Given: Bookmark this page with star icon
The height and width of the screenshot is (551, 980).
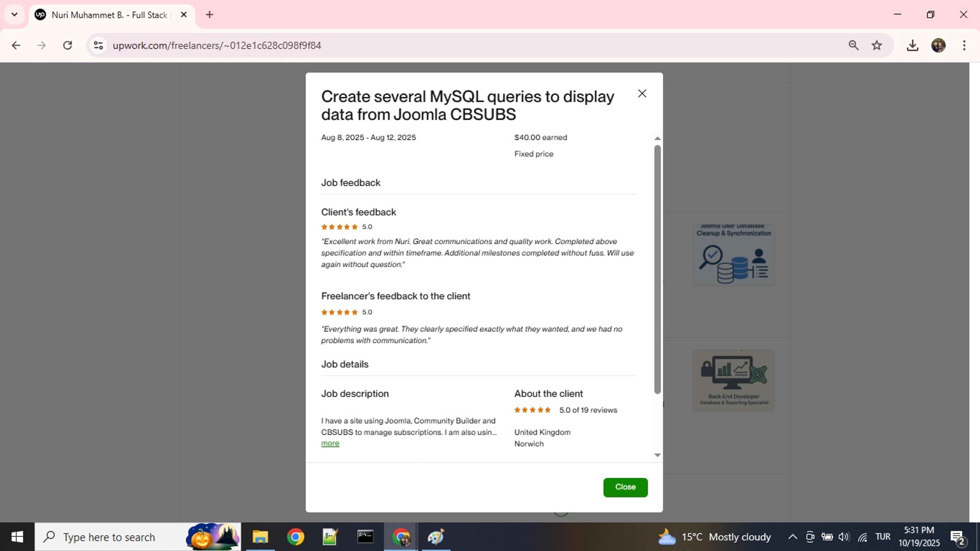Looking at the screenshot, I should pos(877,46).
